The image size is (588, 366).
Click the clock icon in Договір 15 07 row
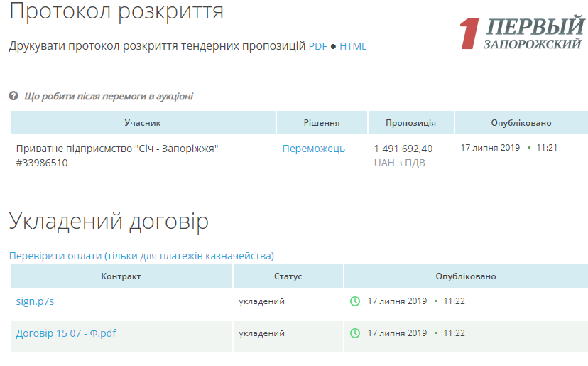(x=355, y=333)
